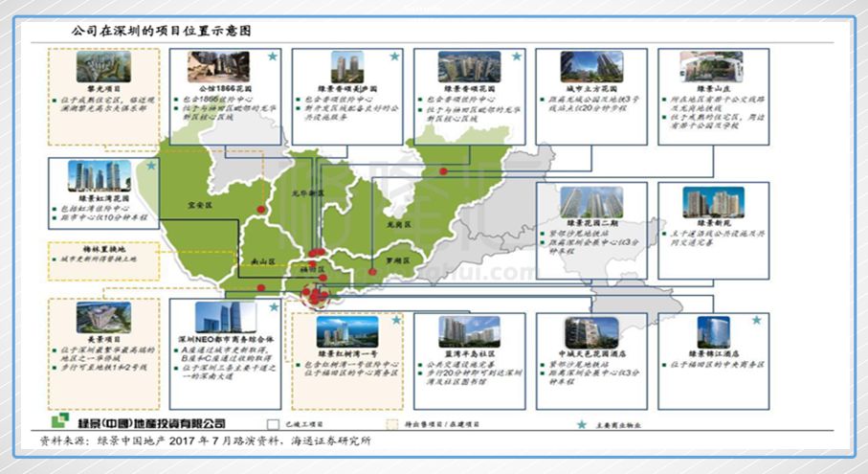Click the green company logo icon at bottom left
The width and height of the screenshot is (868, 474).
[60, 420]
